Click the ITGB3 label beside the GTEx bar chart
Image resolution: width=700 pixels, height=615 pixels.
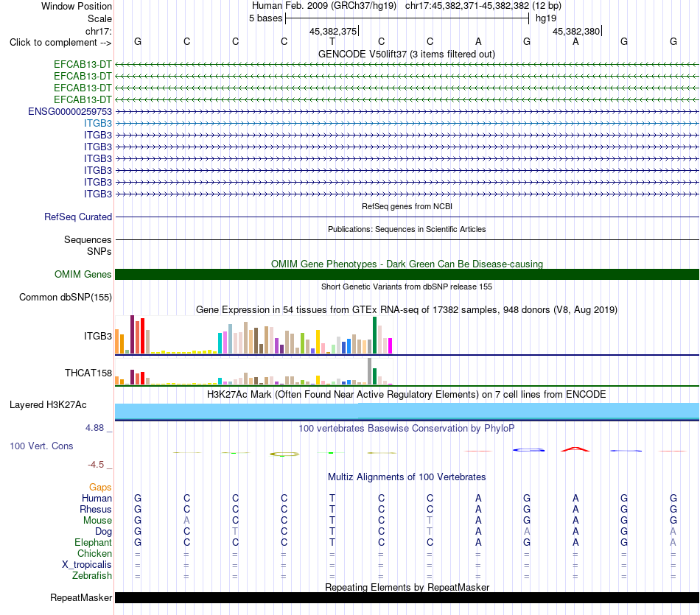[x=98, y=336]
